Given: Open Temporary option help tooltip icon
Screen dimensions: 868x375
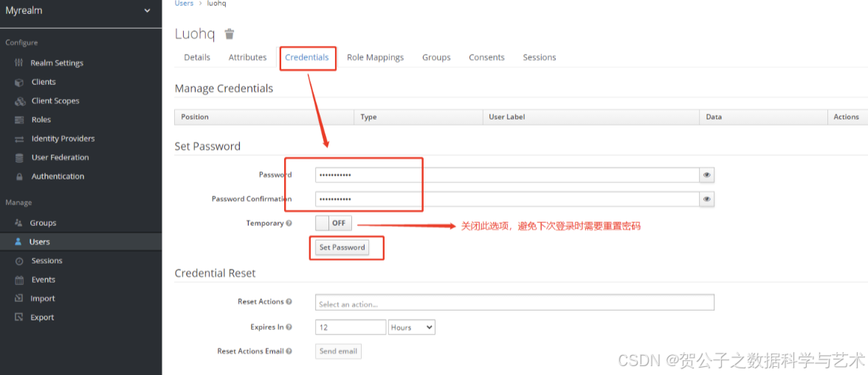Looking at the screenshot, I should (x=289, y=223).
